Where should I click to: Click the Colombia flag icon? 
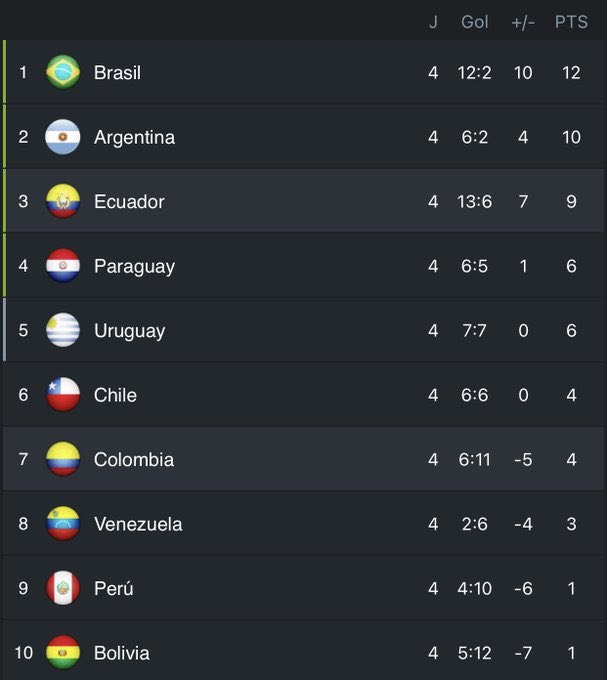tap(63, 459)
